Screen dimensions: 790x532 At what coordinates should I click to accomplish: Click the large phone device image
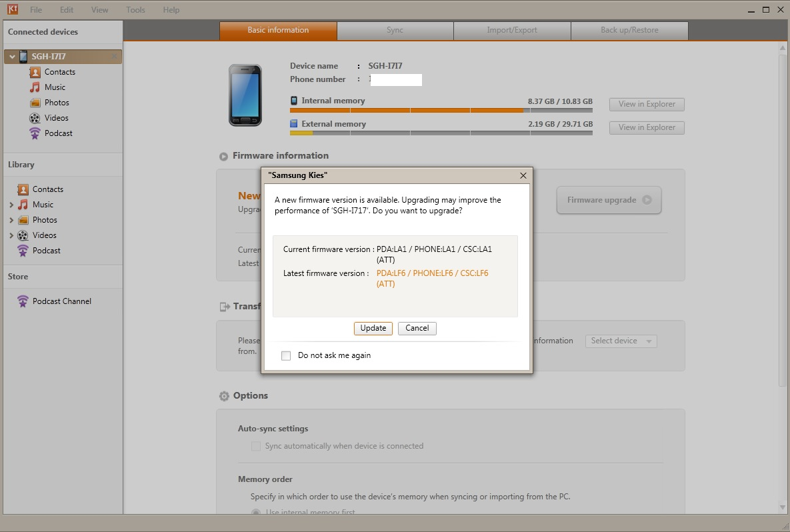tap(245, 95)
